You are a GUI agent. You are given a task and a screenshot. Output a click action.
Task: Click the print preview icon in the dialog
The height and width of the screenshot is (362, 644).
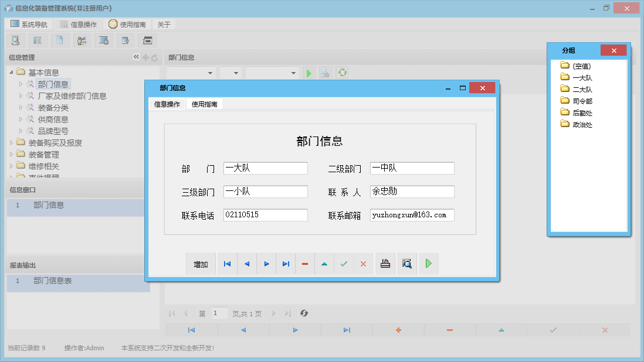pos(406,264)
